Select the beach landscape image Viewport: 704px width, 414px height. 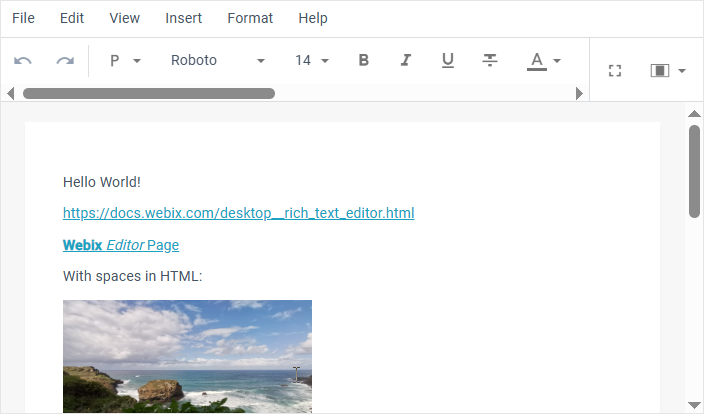tap(187, 355)
